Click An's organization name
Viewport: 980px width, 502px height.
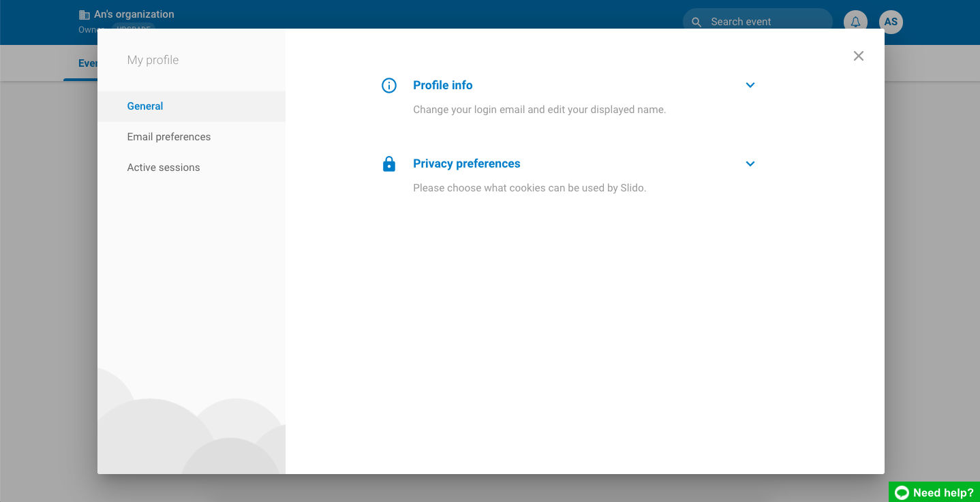[x=134, y=14]
